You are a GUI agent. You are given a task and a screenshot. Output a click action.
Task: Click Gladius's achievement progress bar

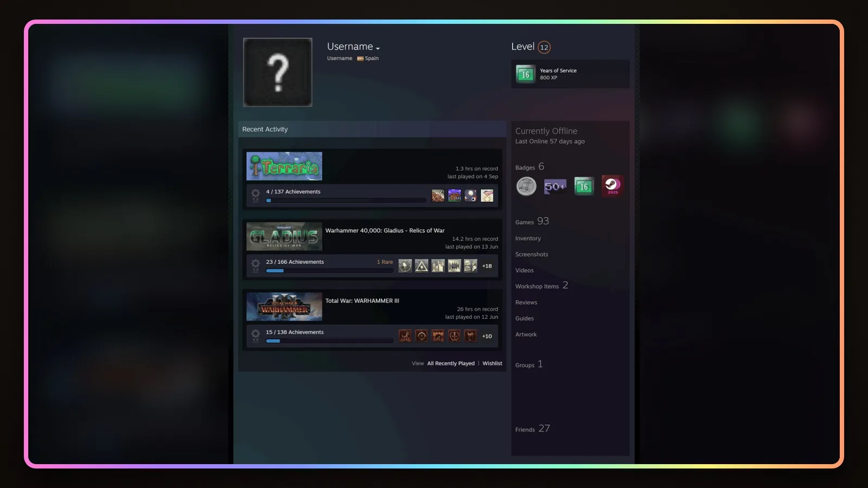pos(329,271)
